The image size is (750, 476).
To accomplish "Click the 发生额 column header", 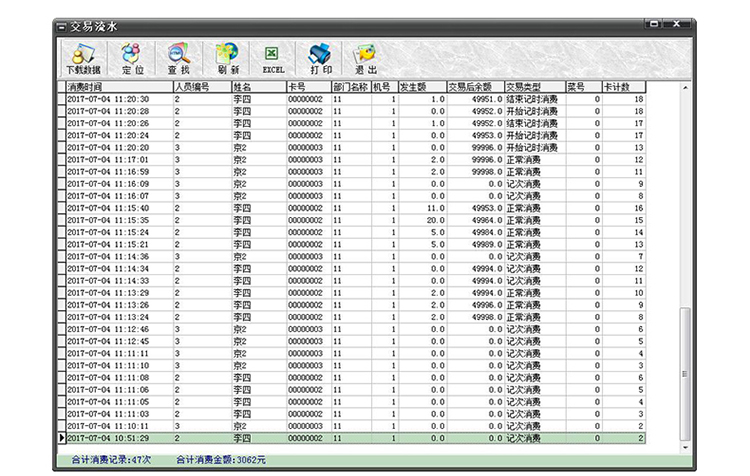I will [x=422, y=87].
